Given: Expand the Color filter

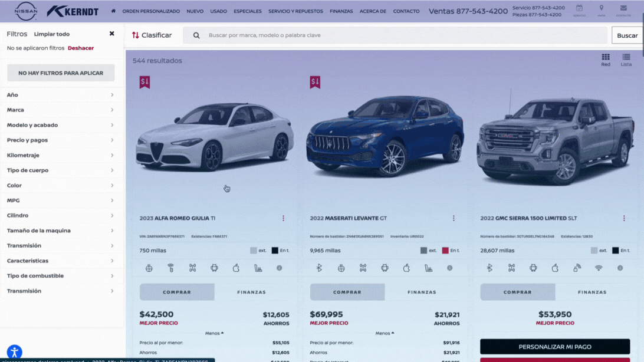Looking at the screenshot, I should click(60, 186).
